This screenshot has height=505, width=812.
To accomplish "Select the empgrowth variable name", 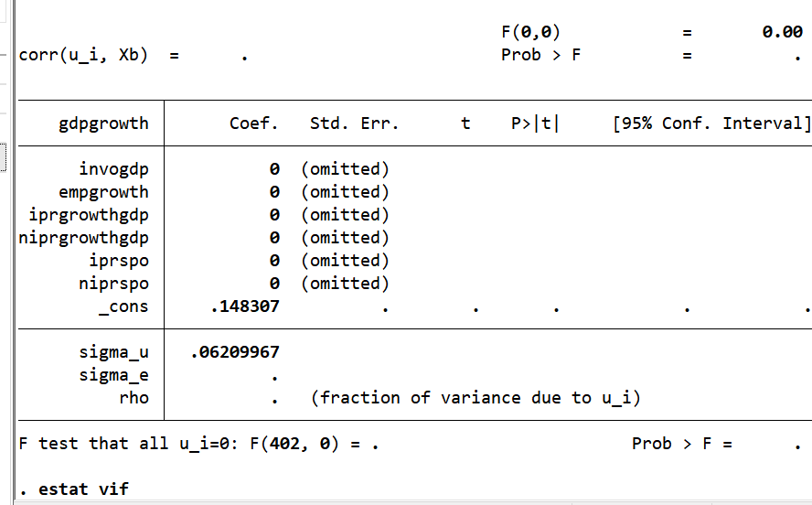I will coord(103,192).
